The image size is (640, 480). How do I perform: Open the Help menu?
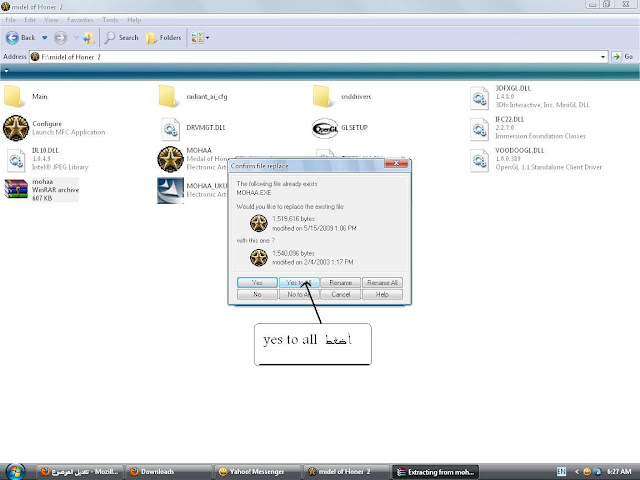pyautogui.click(x=134, y=20)
